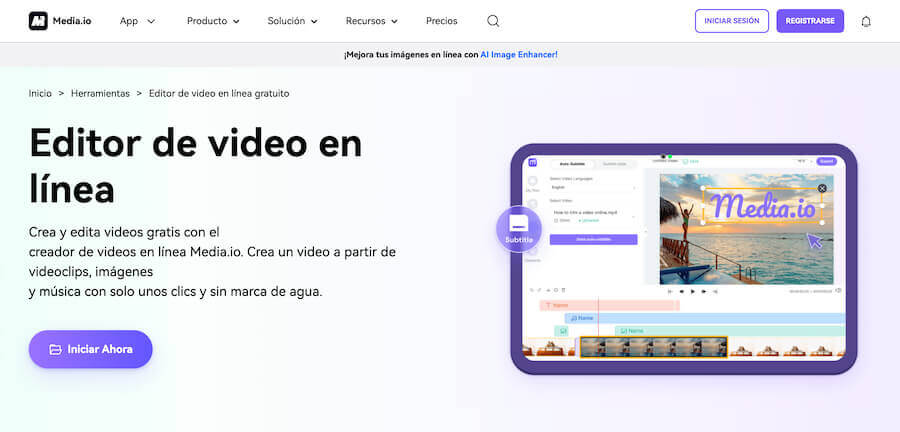Click the X on the Media.io text box
The height and width of the screenshot is (432, 900).
click(822, 188)
